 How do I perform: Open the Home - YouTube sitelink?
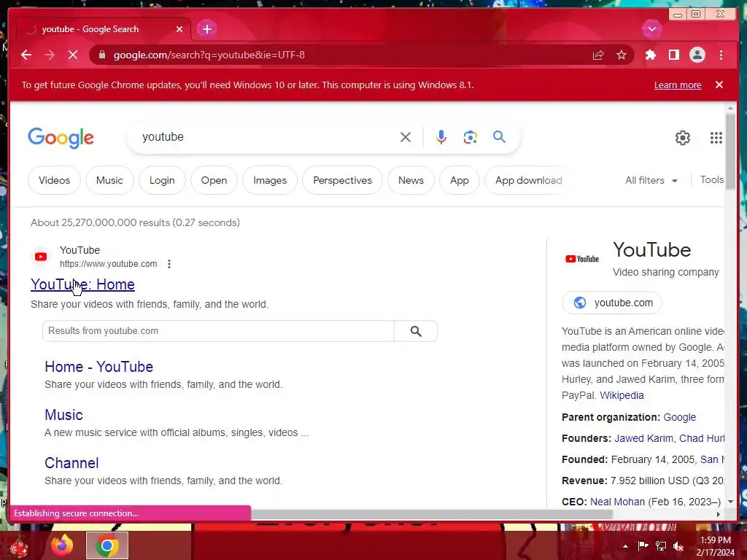point(99,367)
